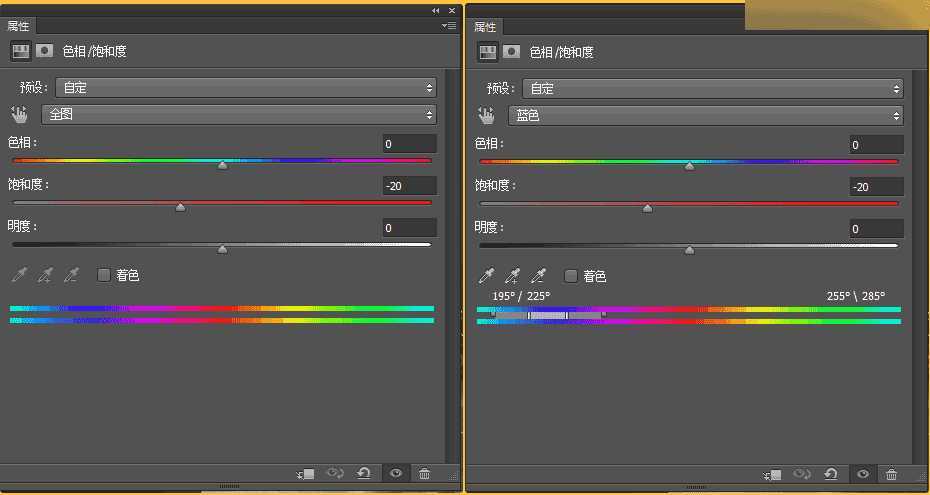This screenshot has width=930, height=495.
Task: Click the hue/saturation adjustment icon in right panel
Action: (487, 52)
